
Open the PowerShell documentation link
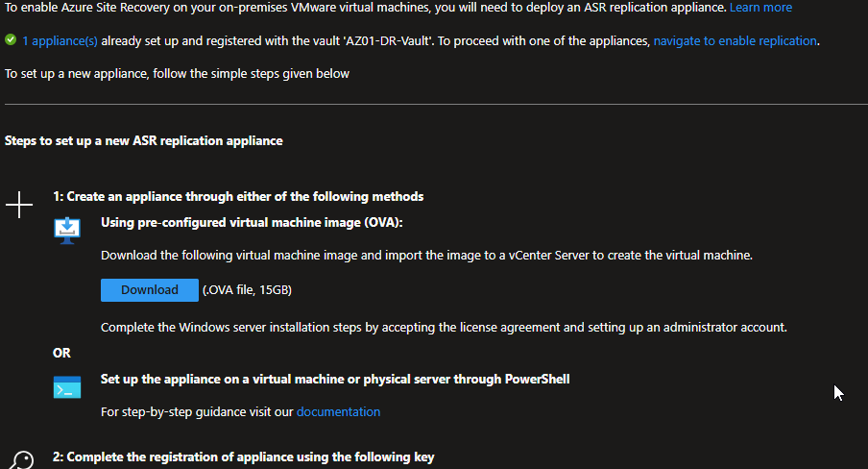[x=338, y=412]
